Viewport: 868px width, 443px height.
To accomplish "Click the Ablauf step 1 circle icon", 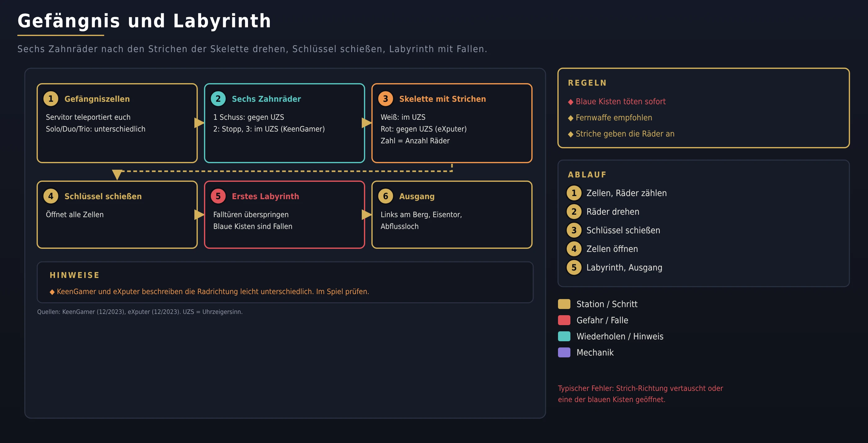I will click(x=574, y=193).
